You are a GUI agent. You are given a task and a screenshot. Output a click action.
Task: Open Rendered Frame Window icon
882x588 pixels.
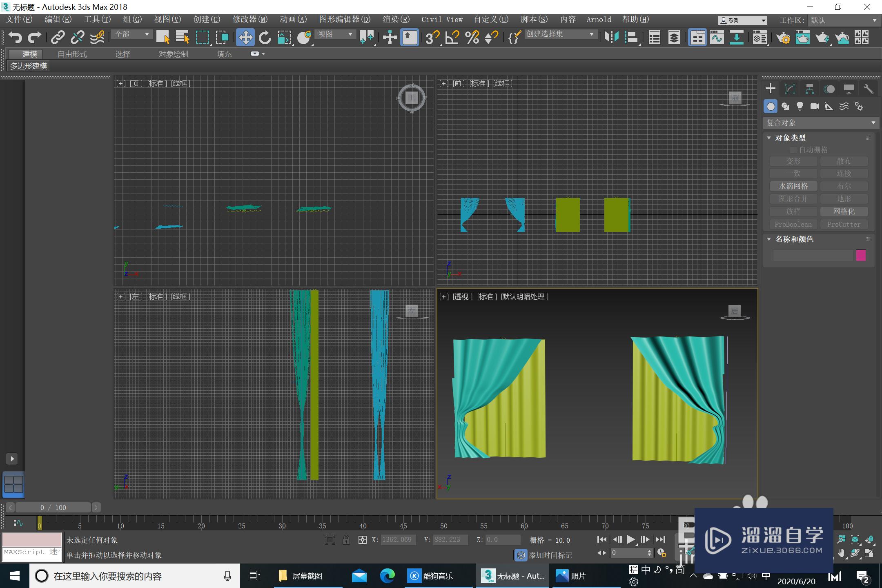click(x=803, y=38)
